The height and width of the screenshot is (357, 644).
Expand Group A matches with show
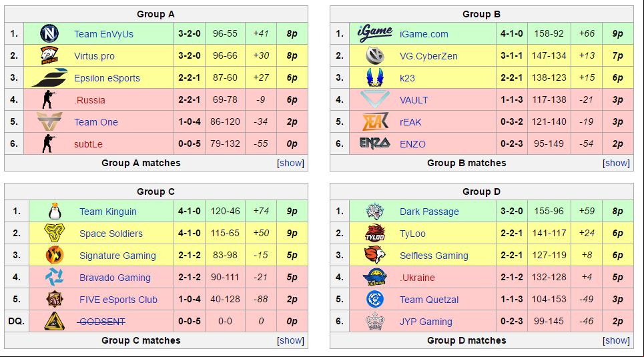click(x=291, y=163)
